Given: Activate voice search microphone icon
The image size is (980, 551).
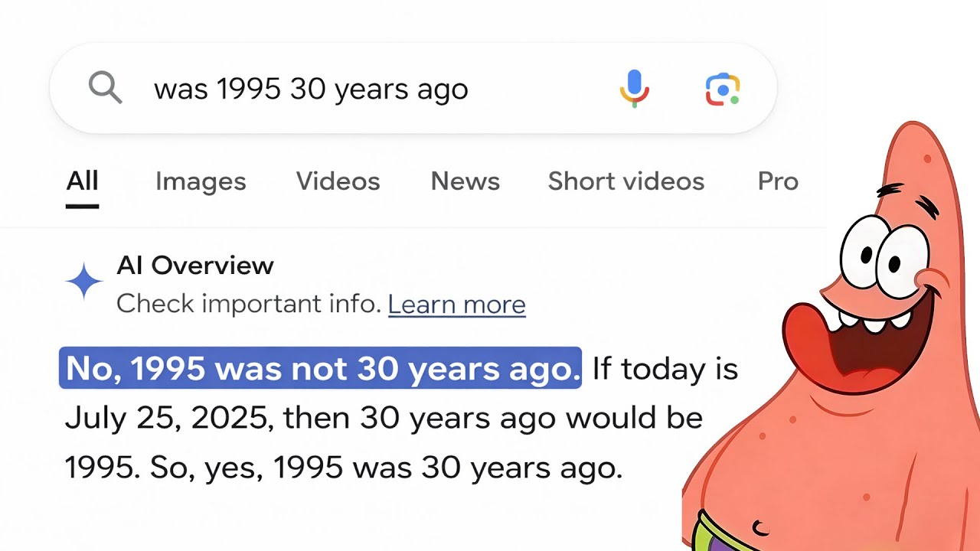Looking at the screenshot, I should [634, 89].
